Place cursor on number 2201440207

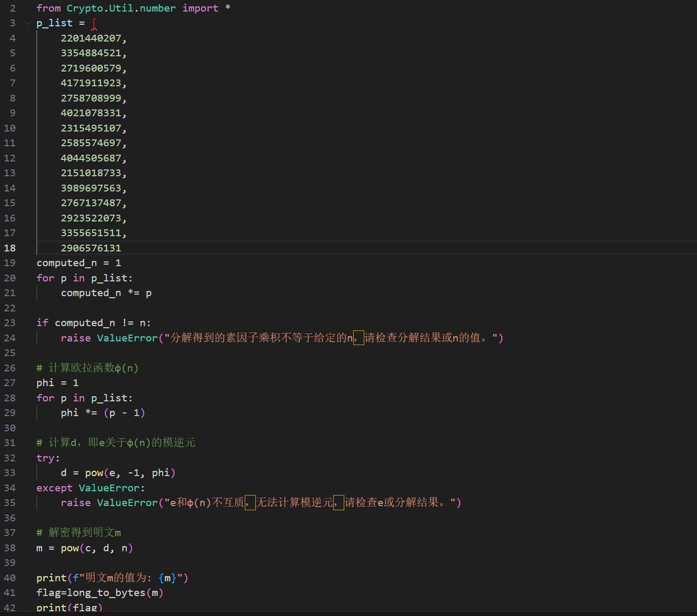point(91,38)
